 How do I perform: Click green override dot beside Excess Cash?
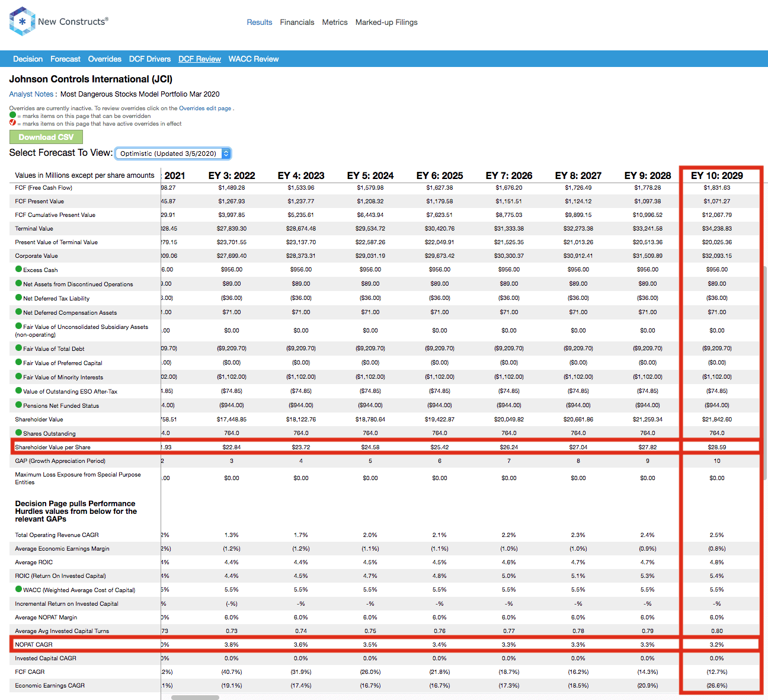(x=19, y=269)
